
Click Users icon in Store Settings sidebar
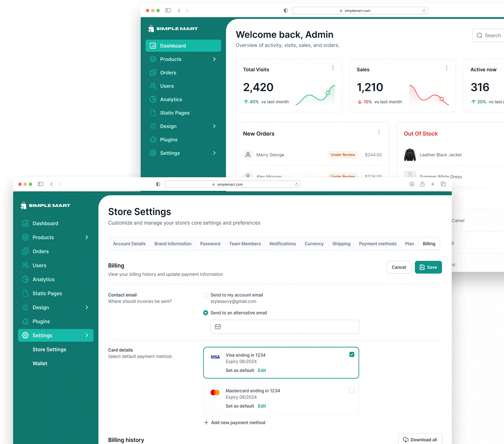pyautogui.click(x=25, y=265)
